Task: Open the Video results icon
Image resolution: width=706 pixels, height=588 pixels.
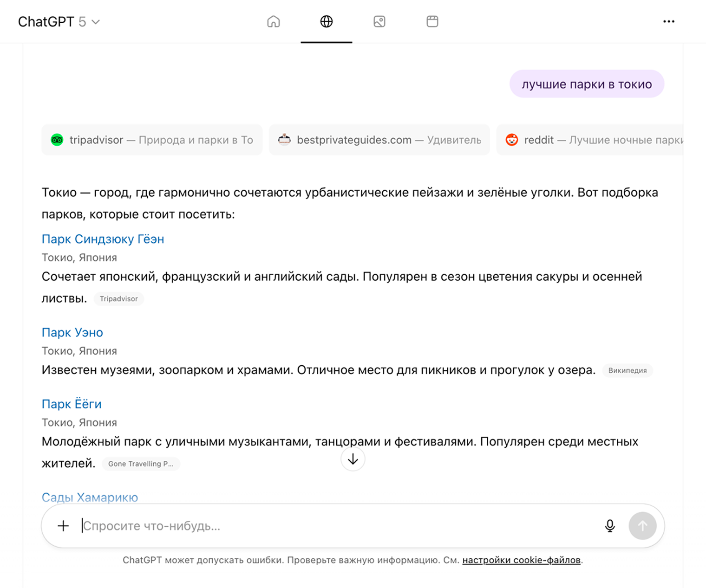Action: pos(432,21)
